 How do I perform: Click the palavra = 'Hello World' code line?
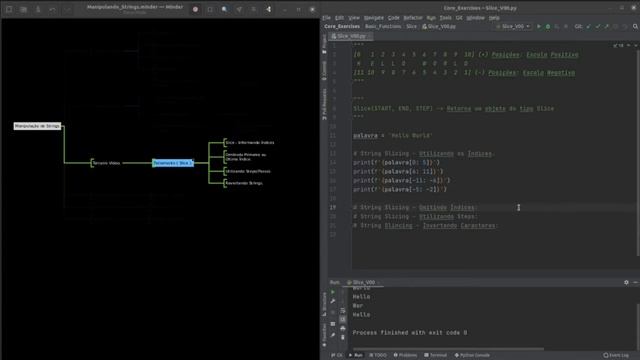tap(393, 135)
